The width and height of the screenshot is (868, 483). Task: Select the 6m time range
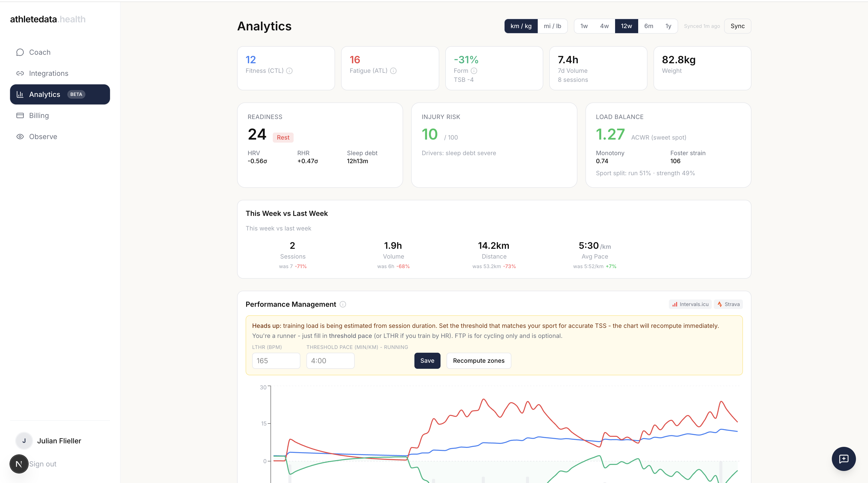point(649,26)
